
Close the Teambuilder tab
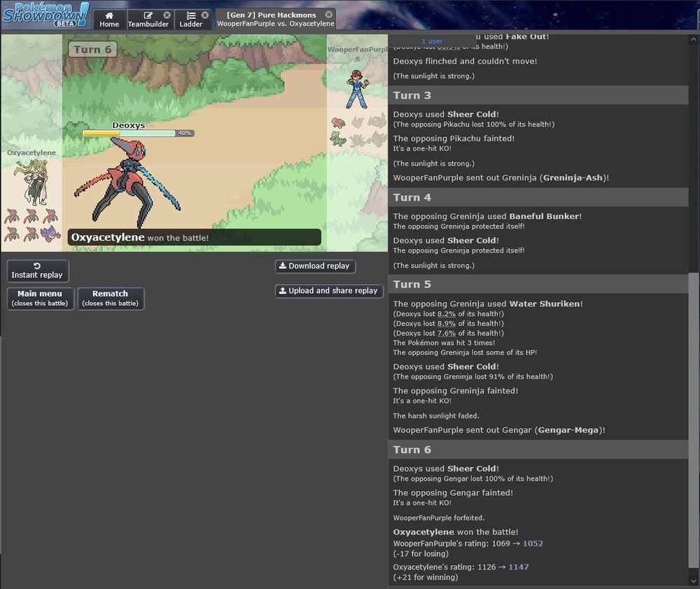(167, 15)
